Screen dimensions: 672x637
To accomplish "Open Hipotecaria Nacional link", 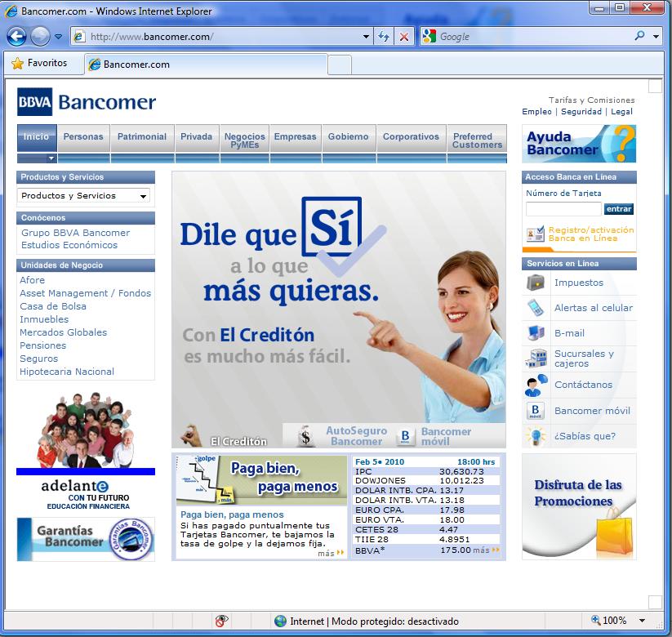I will [67, 372].
